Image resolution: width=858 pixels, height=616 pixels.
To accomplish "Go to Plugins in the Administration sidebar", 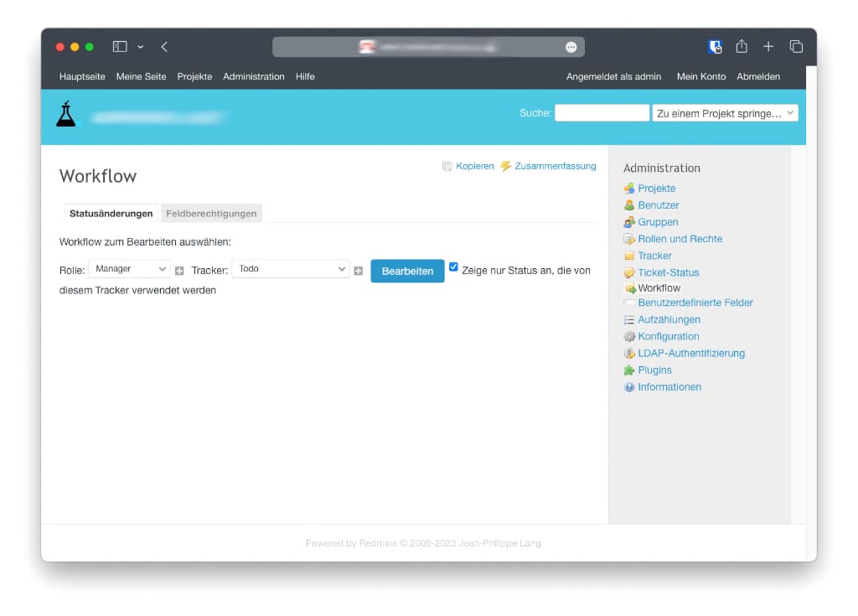I will 654,370.
